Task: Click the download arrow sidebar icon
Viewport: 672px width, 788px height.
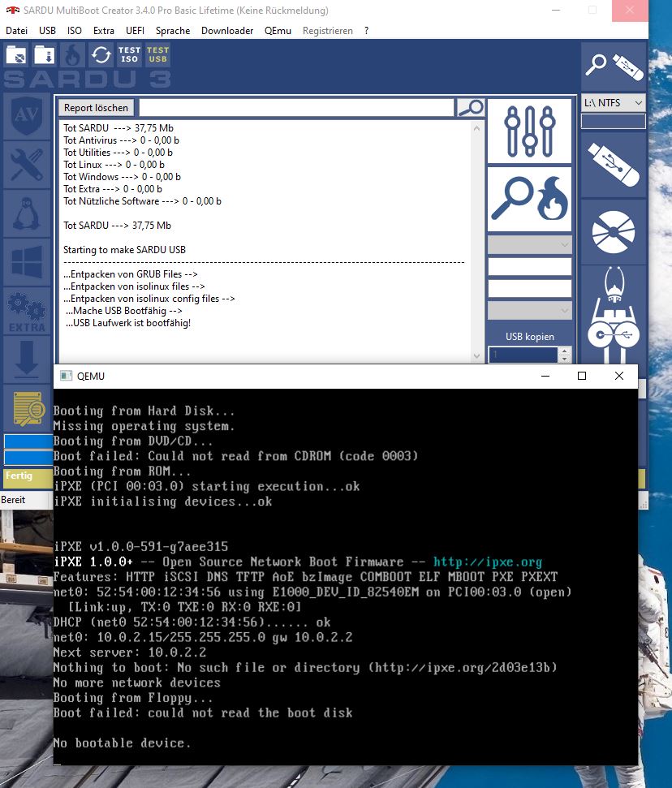Action: pyautogui.click(x=27, y=360)
